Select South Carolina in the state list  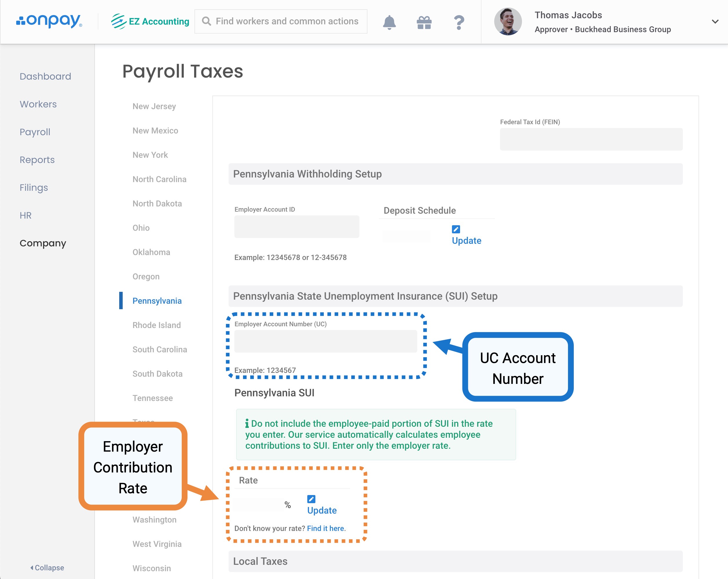[x=159, y=350]
